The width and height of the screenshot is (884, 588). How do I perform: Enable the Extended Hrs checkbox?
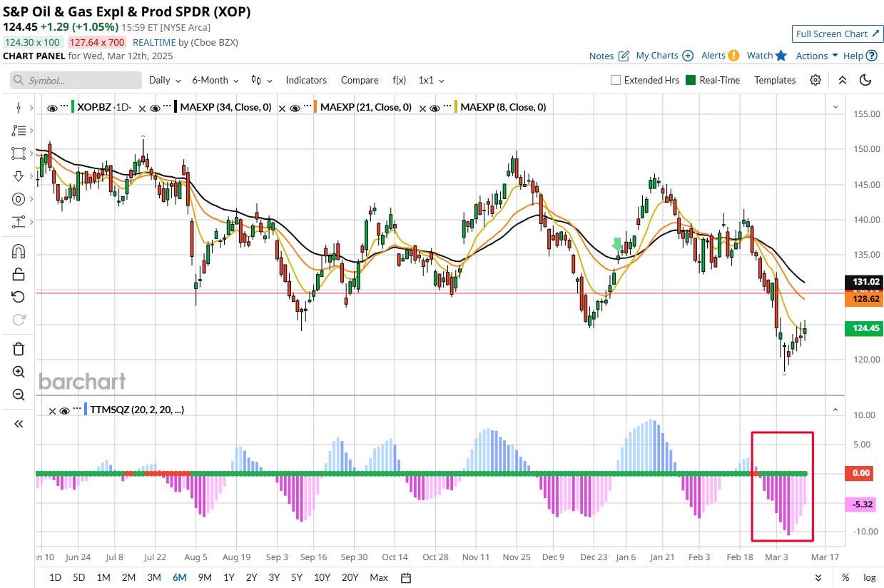click(616, 80)
